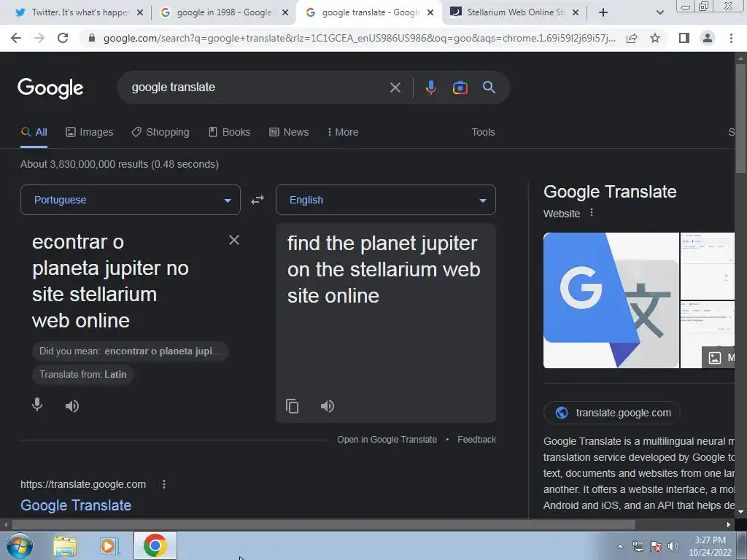747x560 pixels.
Task: Open search Tools
Action: (483, 132)
